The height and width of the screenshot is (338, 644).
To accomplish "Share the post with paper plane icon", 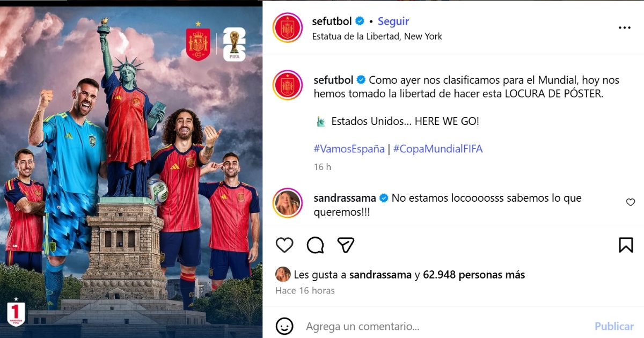I will point(346,245).
